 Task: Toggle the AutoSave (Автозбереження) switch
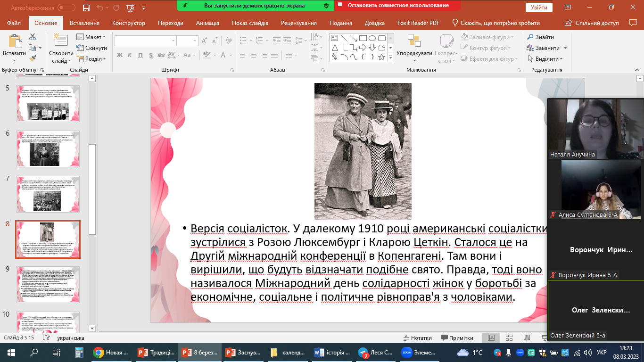66,8
